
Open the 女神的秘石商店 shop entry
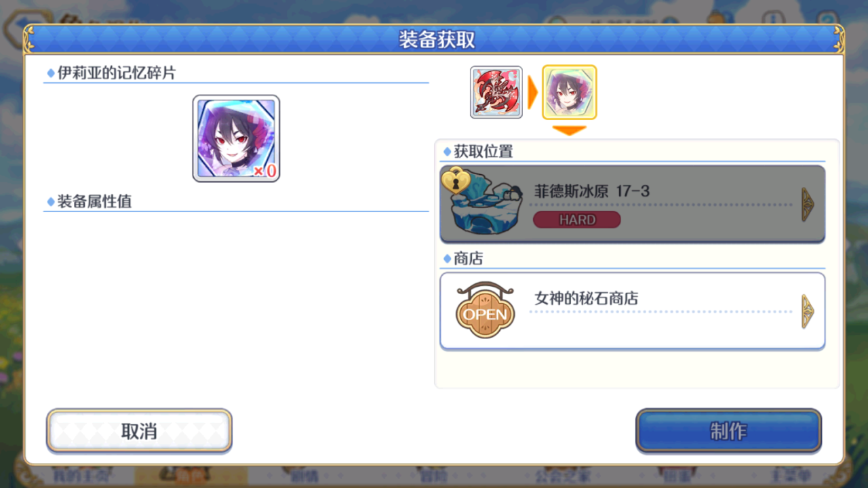pyautogui.click(x=632, y=311)
